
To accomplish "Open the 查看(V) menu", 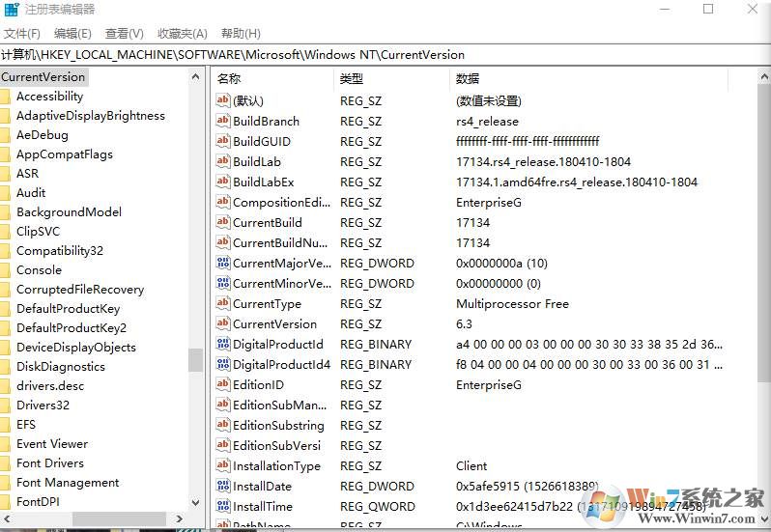I will (125, 34).
